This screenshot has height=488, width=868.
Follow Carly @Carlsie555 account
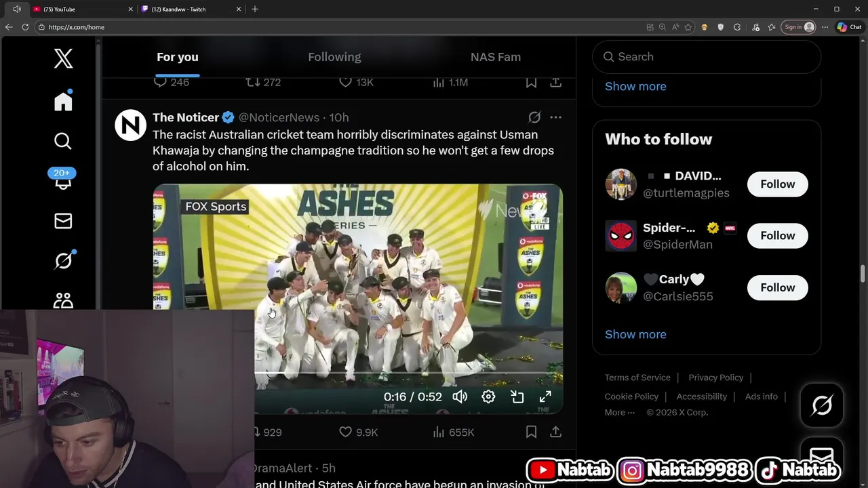tap(777, 287)
